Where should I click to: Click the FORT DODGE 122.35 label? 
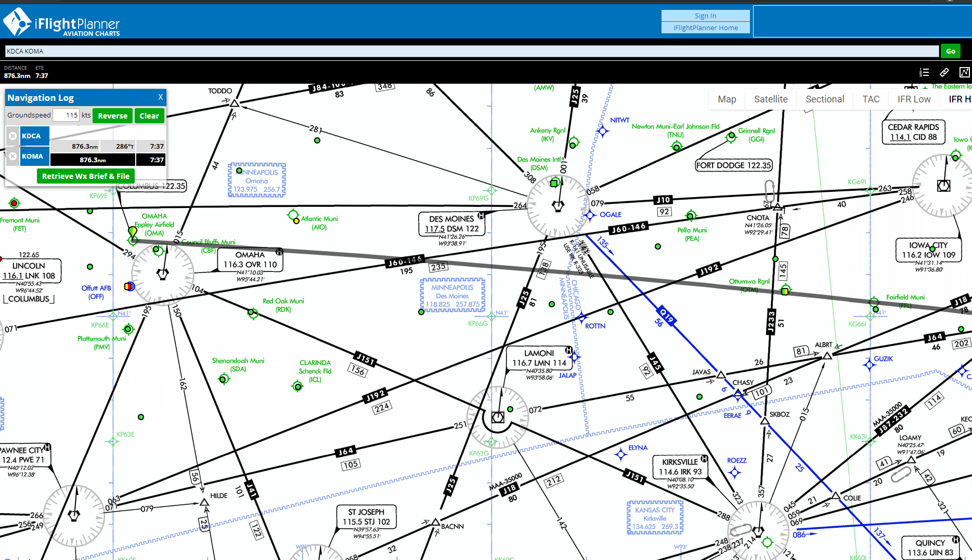[x=734, y=165]
